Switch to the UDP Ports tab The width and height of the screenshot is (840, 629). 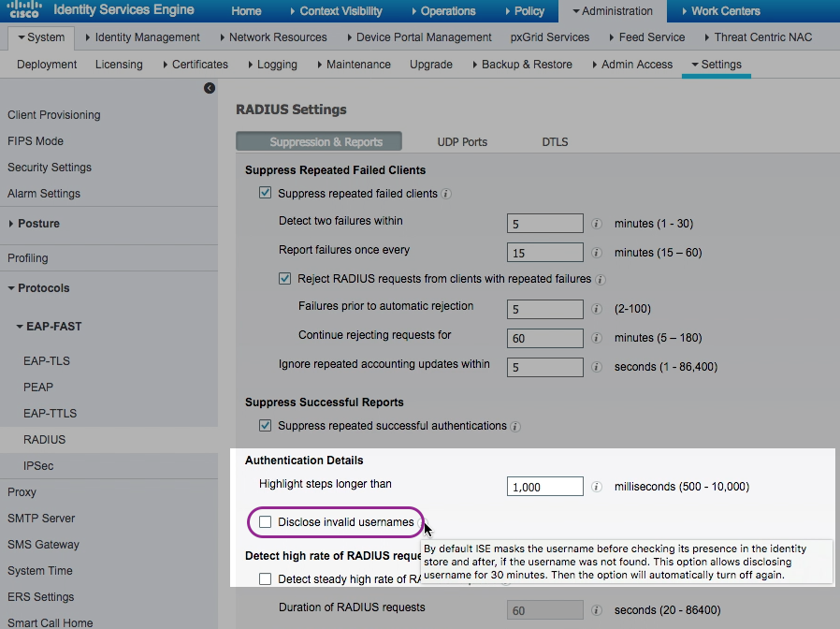click(462, 142)
